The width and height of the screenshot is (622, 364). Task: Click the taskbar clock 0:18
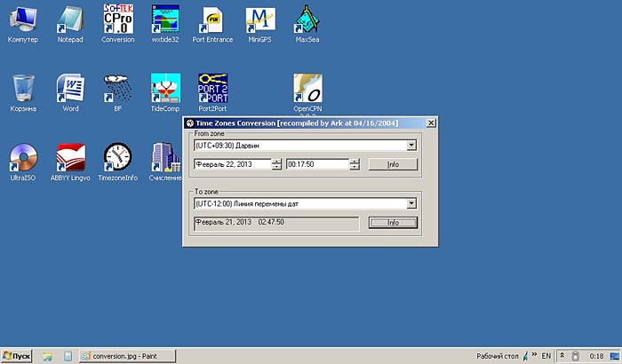[596, 356]
